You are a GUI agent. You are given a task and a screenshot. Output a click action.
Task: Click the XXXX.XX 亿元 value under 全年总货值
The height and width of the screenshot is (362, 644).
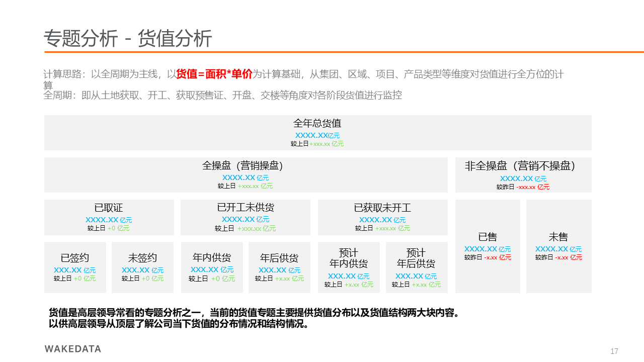pyautogui.click(x=317, y=135)
